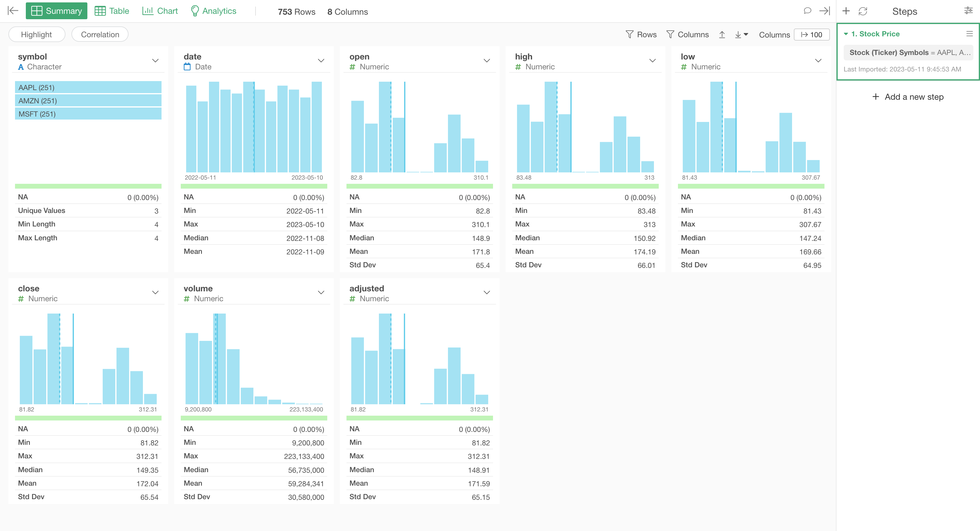Viewport: 980px width, 531px height.
Task: Click the plus icon beside Steps
Action: 846,11
